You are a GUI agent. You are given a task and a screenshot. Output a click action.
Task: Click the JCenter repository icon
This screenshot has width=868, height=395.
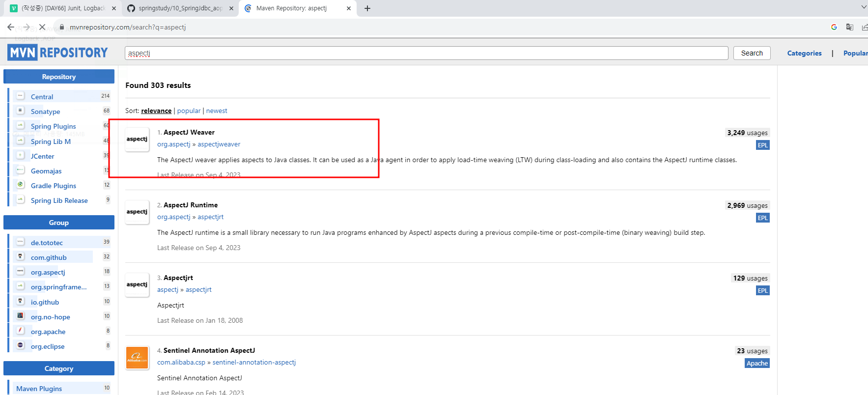pos(21,155)
